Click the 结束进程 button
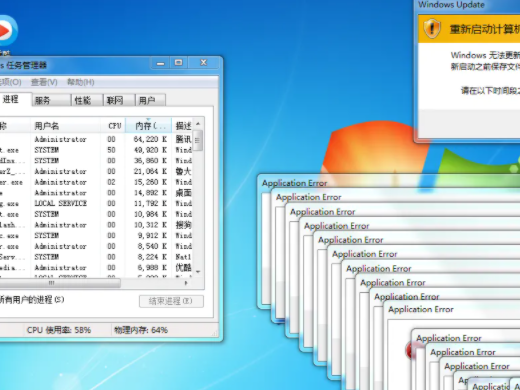This screenshot has height=390, width=520. pos(171,301)
